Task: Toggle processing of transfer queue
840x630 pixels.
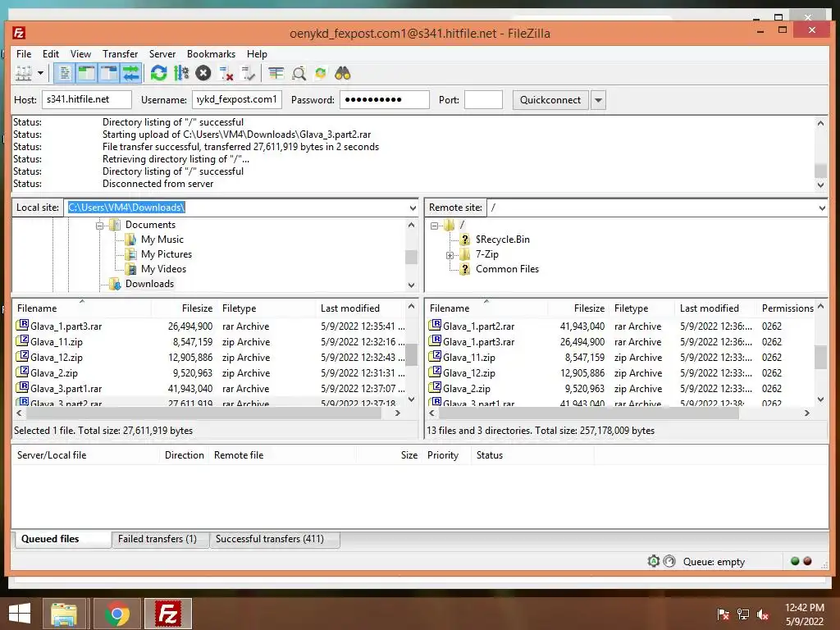Action: tap(181, 73)
